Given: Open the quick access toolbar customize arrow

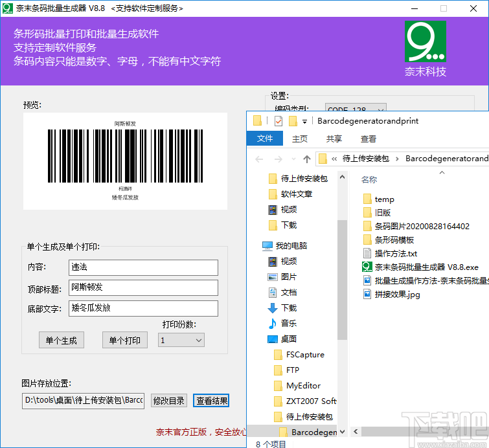Looking at the screenshot, I should tap(304, 121).
